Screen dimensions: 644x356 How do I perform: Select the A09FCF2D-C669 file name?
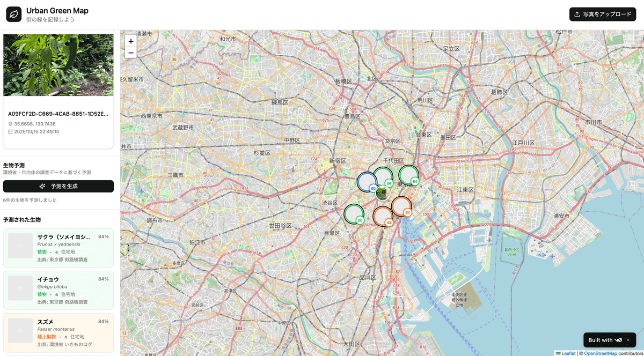[x=58, y=114]
